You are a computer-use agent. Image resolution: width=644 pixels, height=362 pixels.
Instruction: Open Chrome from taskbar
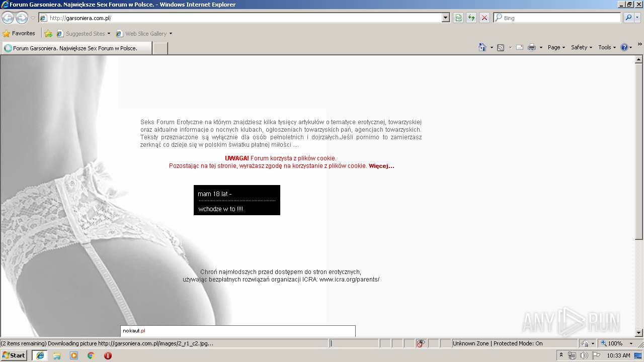point(91,355)
